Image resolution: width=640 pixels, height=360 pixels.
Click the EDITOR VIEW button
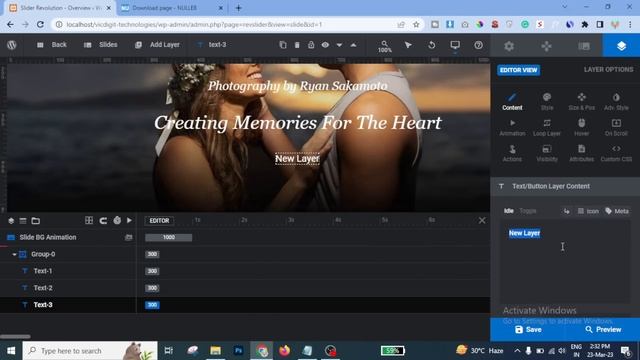518,70
